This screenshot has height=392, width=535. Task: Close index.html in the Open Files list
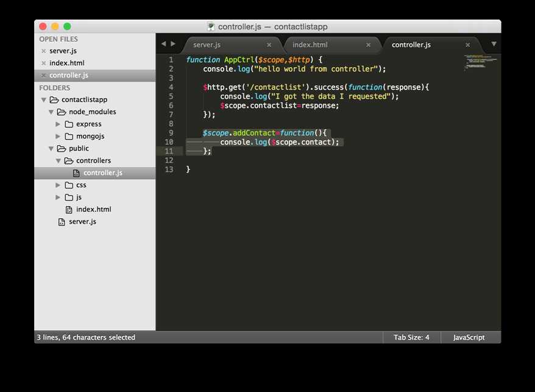[43, 63]
